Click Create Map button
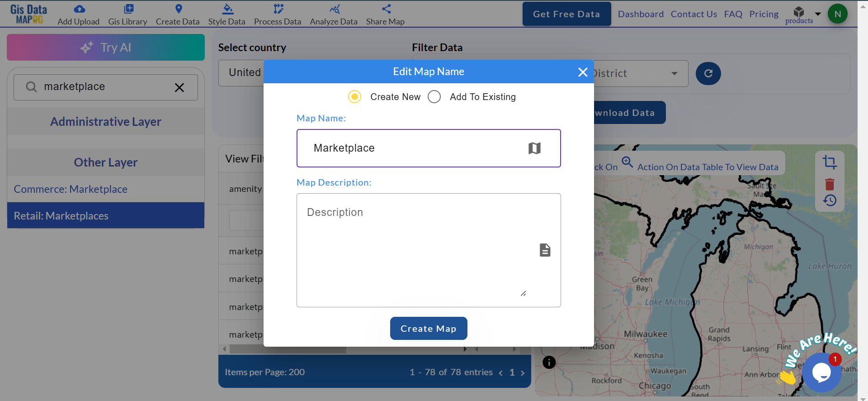Screen dimensions: 868x401 [429, 328]
